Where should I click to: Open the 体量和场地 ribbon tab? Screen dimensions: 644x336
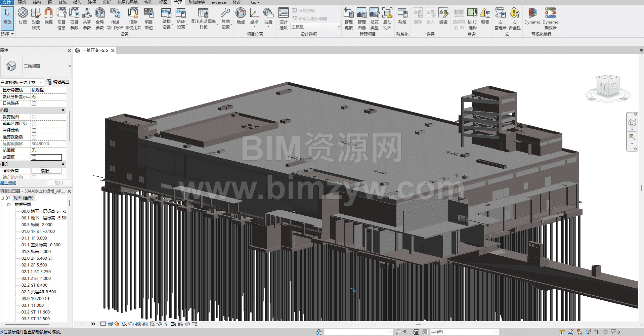coord(127,2)
